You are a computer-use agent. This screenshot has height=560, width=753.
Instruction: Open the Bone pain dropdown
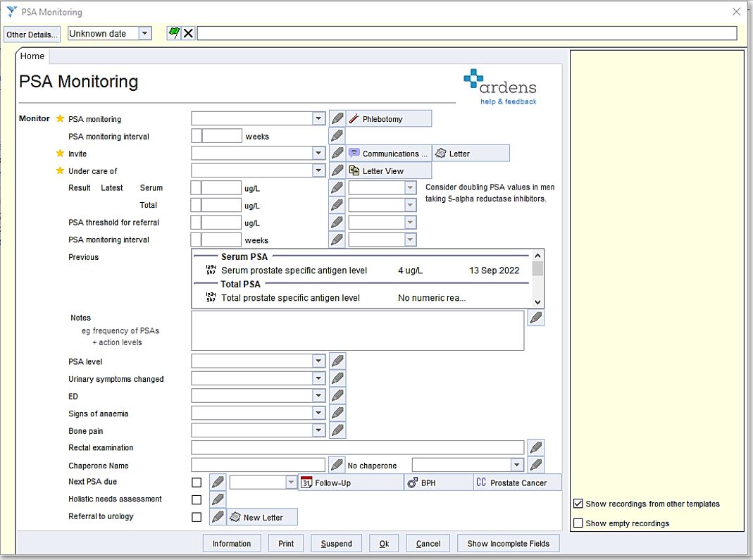tap(318, 430)
